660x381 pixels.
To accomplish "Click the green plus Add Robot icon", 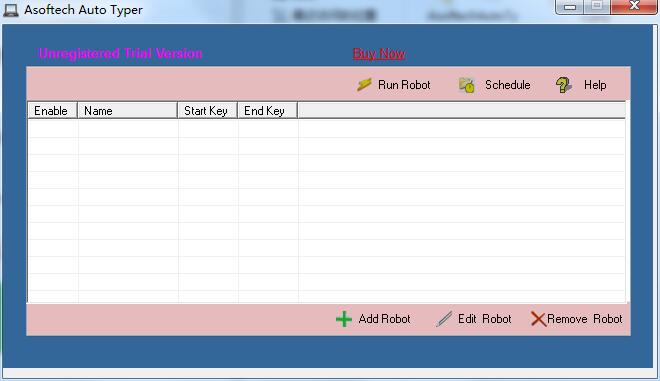I will click(x=344, y=319).
